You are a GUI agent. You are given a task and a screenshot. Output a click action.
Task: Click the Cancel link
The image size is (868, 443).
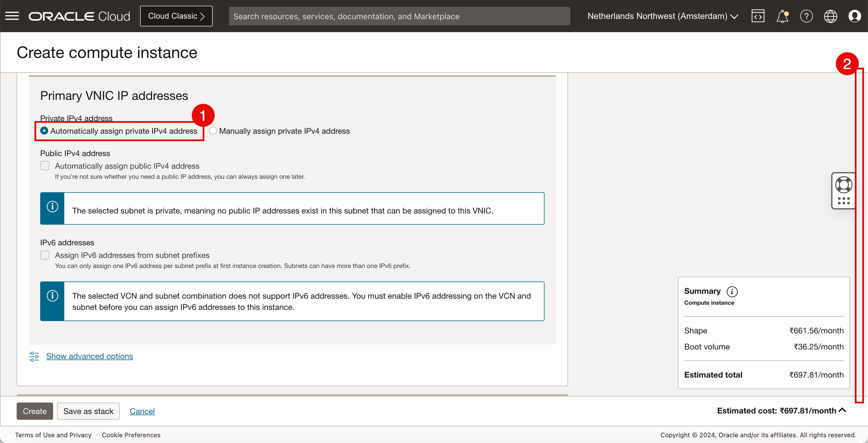tap(142, 411)
